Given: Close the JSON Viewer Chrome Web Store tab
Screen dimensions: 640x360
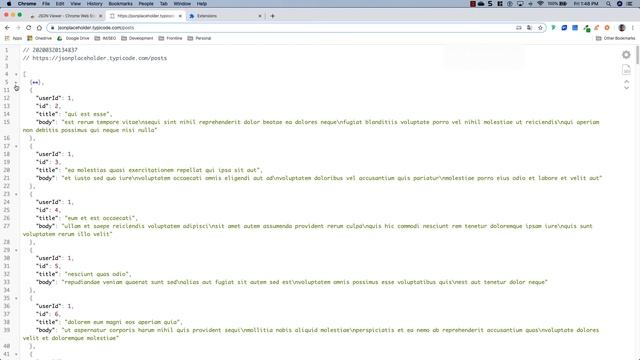Looking at the screenshot, I should (x=100, y=16).
